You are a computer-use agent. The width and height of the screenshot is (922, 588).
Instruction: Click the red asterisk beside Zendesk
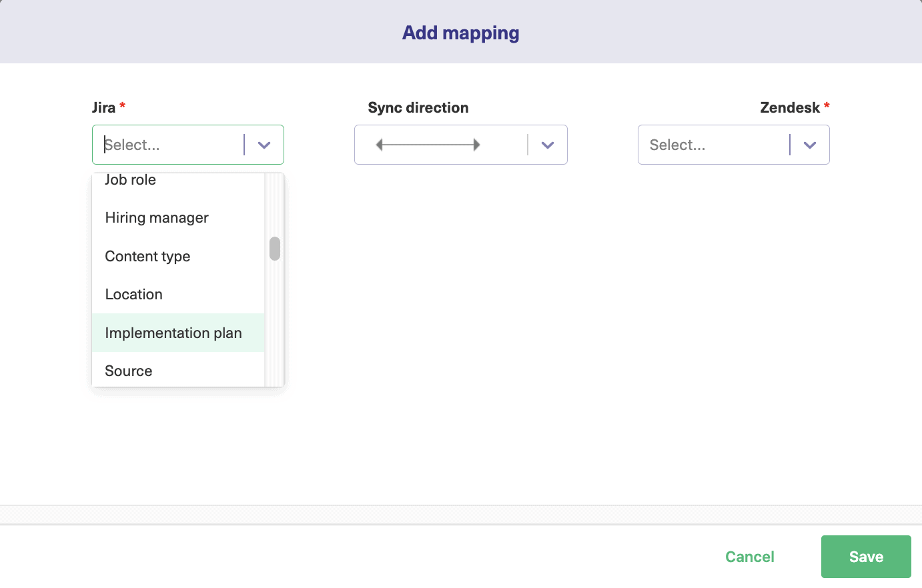tap(827, 105)
